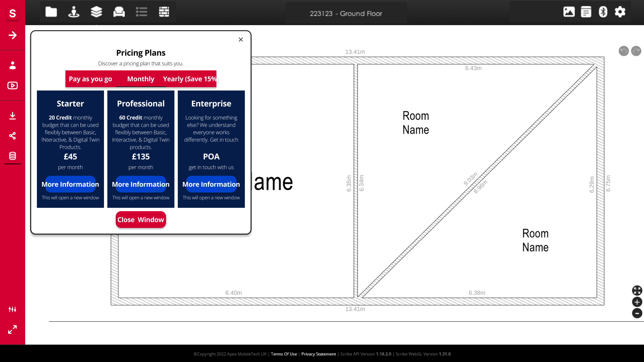Toggle fullscreen with expand arrows icon
This screenshot has height=362, width=644.
(12, 329)
